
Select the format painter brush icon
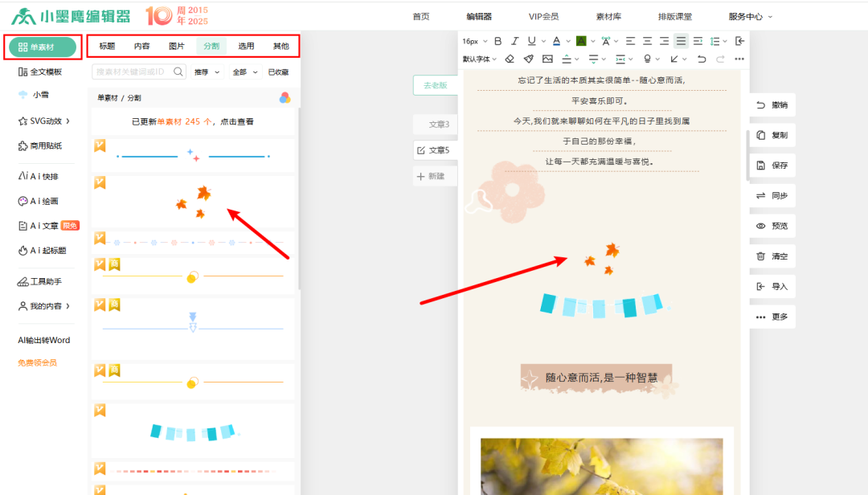pos(528,59)
